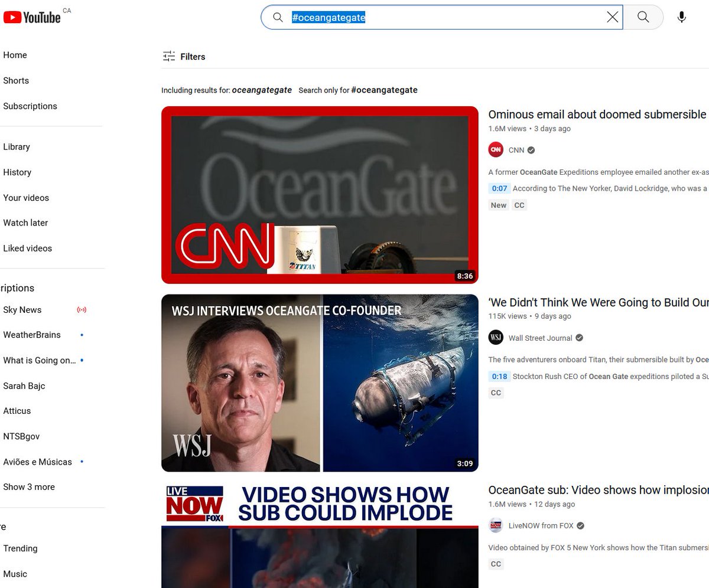Click new-content dot beside What is Going on
The image size is (709, 588).
pyautogui.click(x=82, y=360)
